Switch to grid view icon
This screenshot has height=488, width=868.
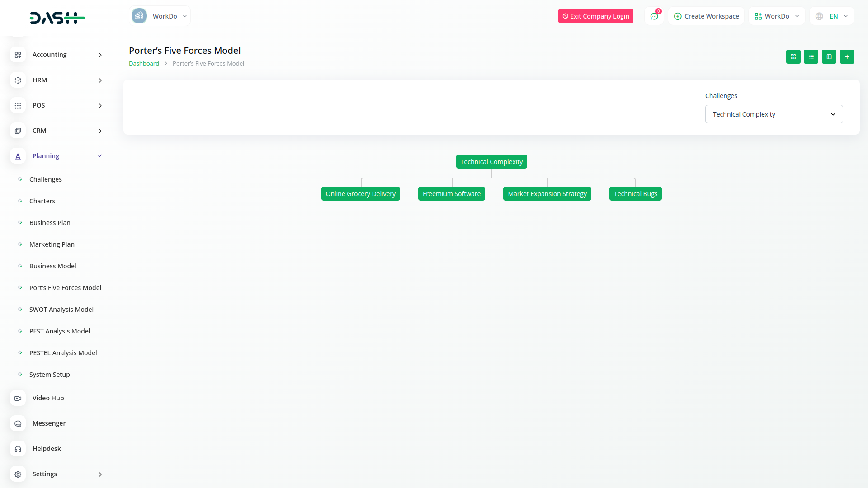click(793, 56)
